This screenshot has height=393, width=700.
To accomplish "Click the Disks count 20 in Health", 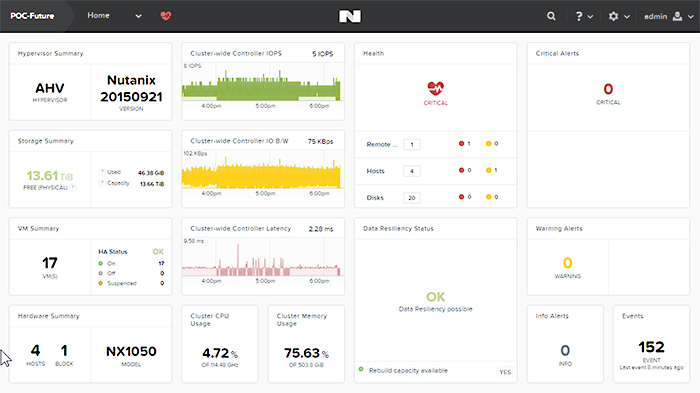I will 412,198.
